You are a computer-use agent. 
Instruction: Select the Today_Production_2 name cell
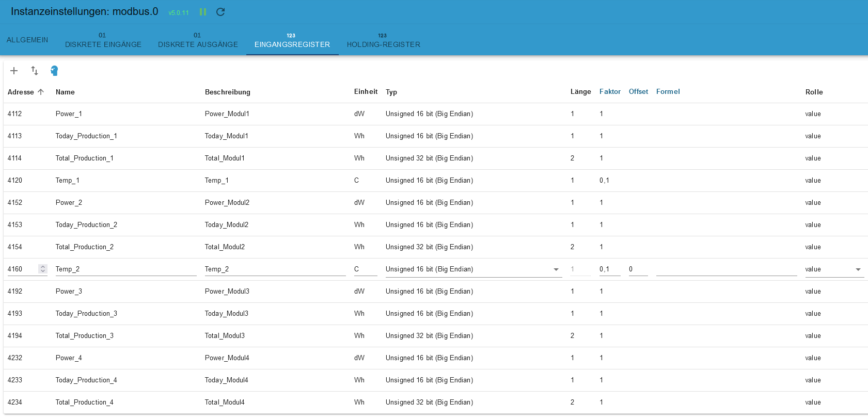coord(86,224)
